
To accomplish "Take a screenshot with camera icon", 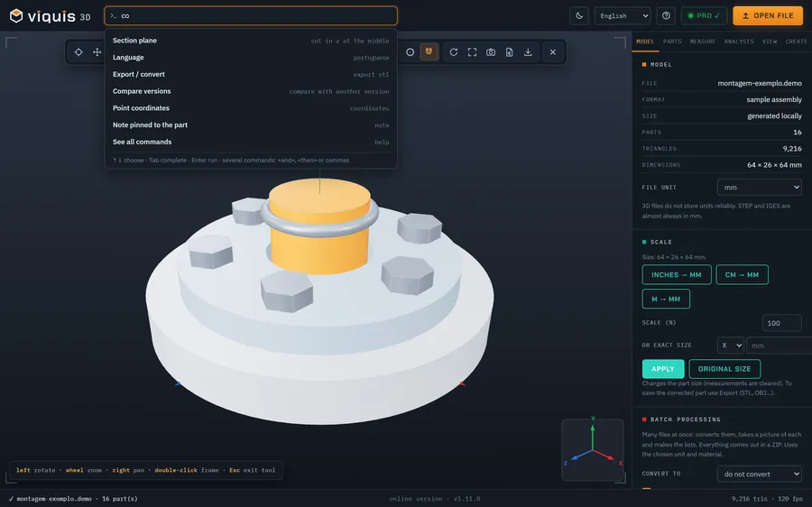I will 491,52.
